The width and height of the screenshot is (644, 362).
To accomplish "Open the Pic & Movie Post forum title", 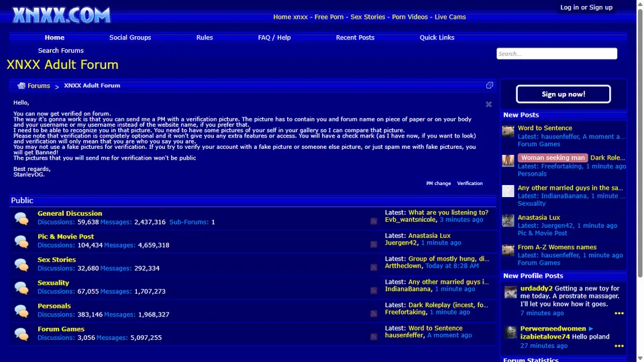I will pos(66,237).
